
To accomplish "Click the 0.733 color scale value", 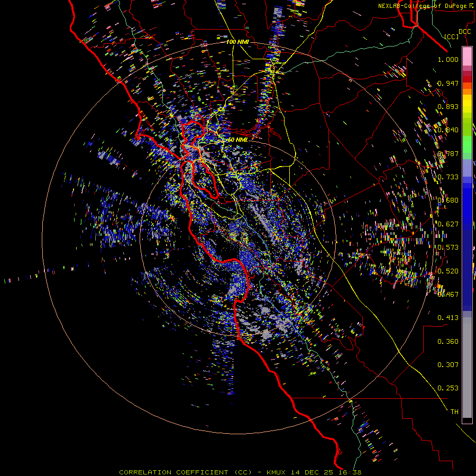I will tap(448, 177).
